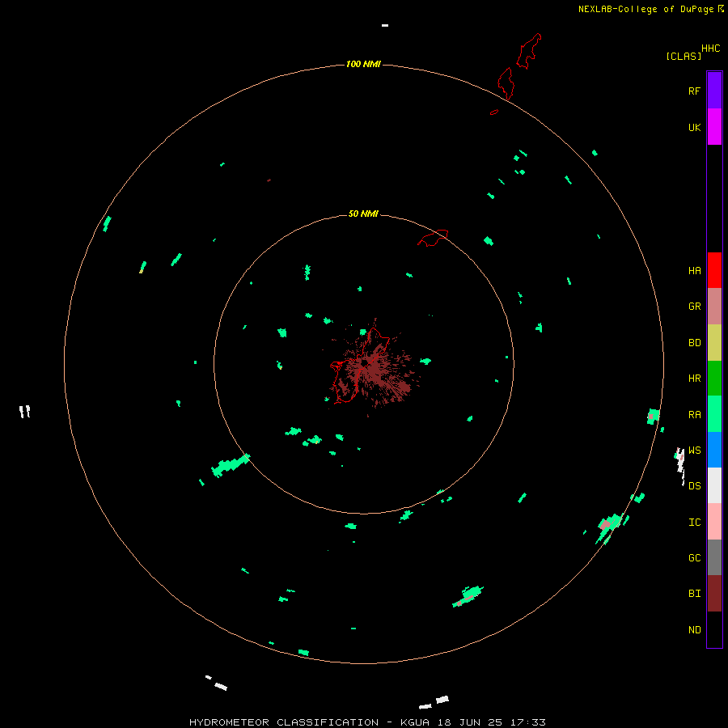Screen dimensions: 728x728
Task: Click the HR legend label
Action: (x=694, y=379)
